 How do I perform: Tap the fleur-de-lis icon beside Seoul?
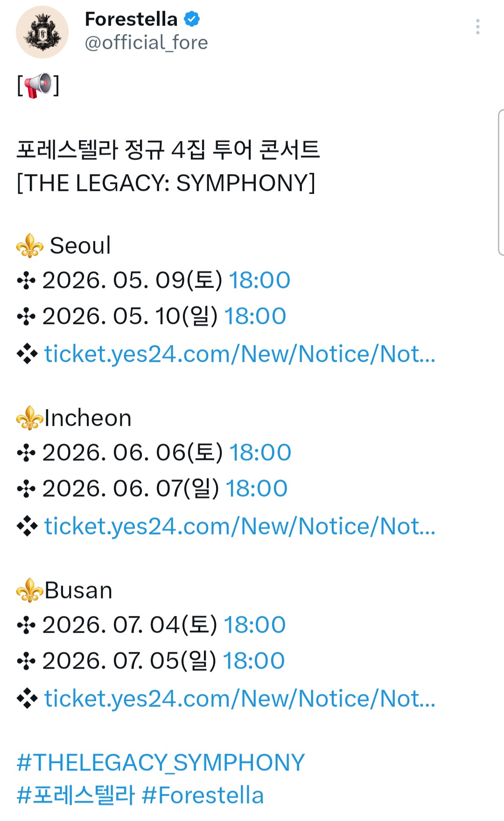tap(30, 246)
